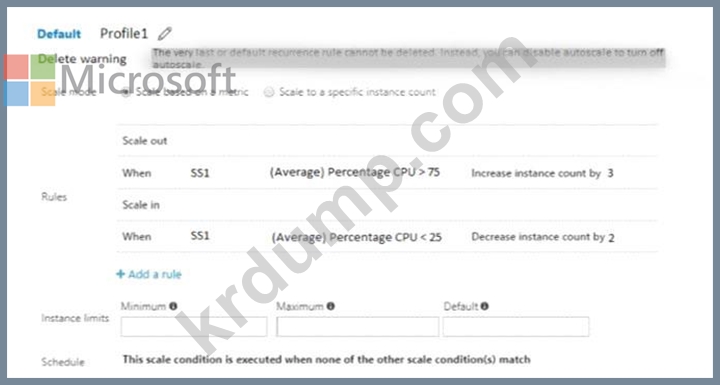Select Scale to a specific instance count
This screenshot has width=720, height=385.
pyautogui.click(x=269, y=92)
